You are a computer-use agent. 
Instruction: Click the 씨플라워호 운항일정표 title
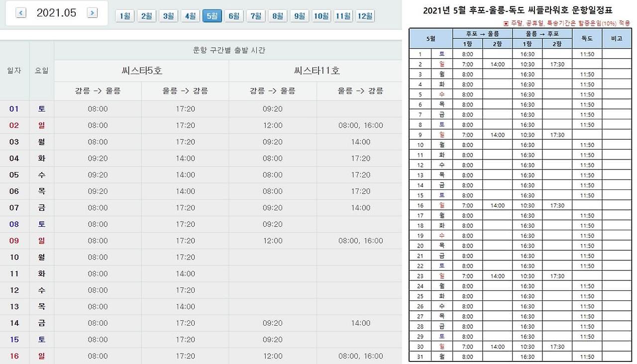point(518,10)
